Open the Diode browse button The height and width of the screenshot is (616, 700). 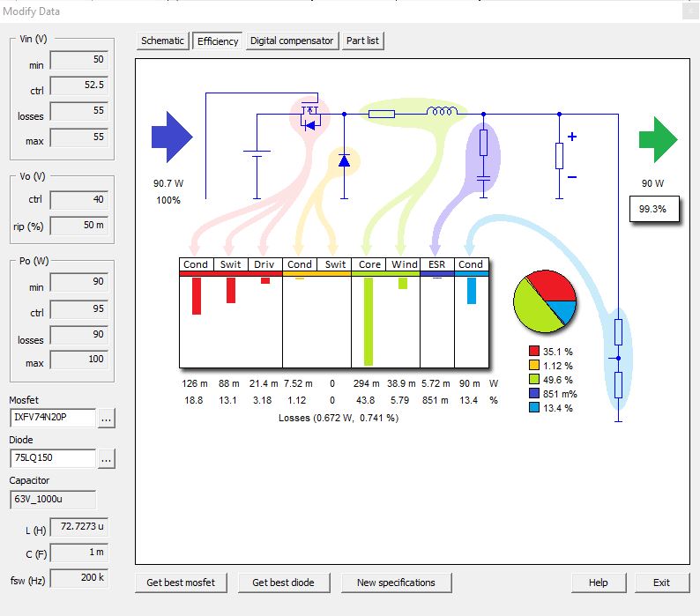pyautogui.click(x=107, y=458)
